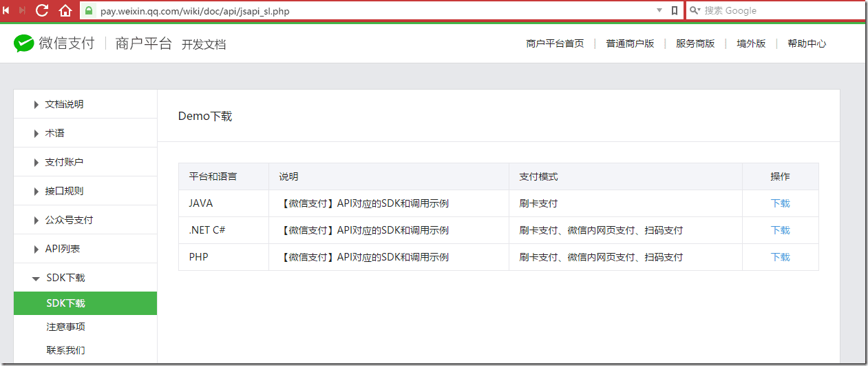The width and height of the screenshot is (868, 366).
Task: Collapse the SDK下载 parent section
Action: point(65,278)
